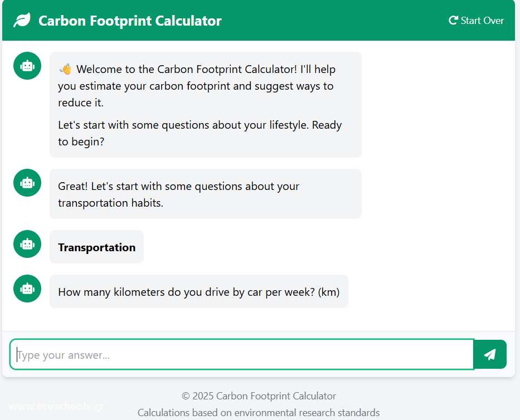Send the answer with paper plane button
The width and height of the screenshot is (520, 420).
[x=490, y=354]
